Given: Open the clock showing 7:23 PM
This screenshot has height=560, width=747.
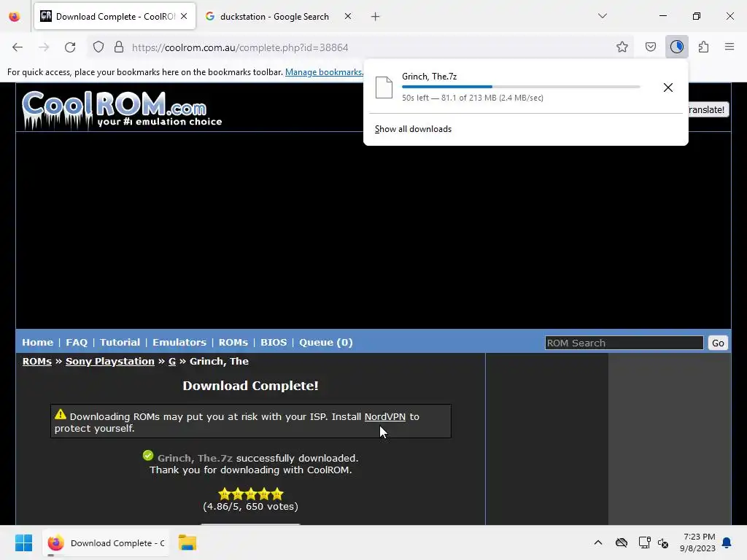Looking at the screenshot, I should 698,542.
